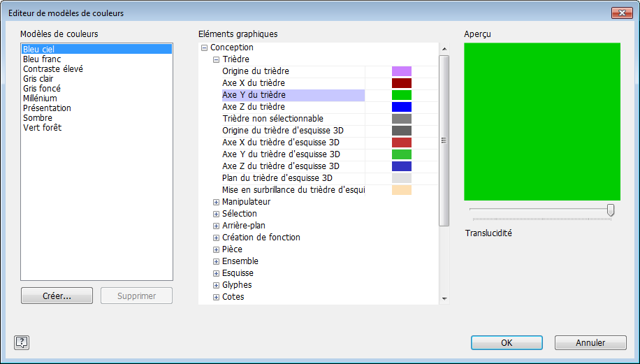Click the purple swatch for Origine du trièdre
The width and height of the screenshot is (640, 364).
[402, 71]
